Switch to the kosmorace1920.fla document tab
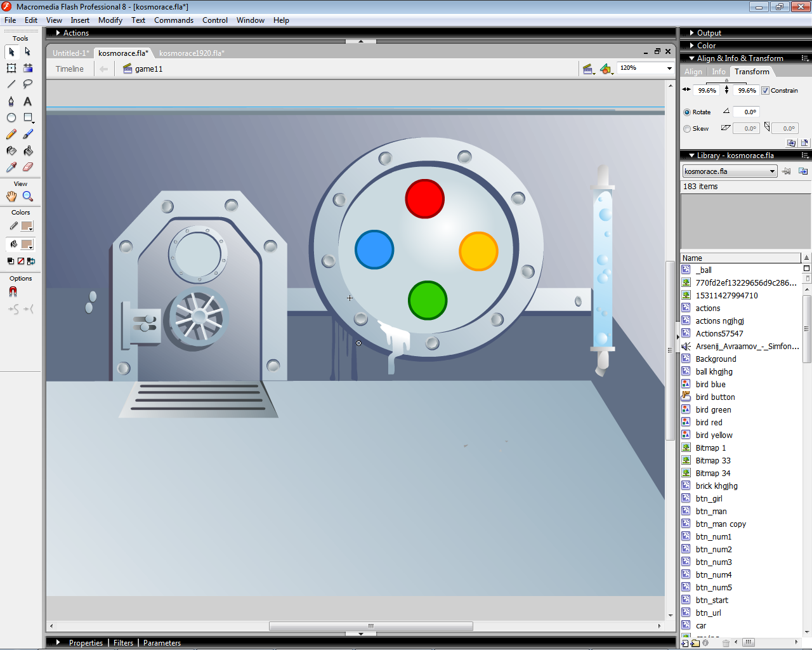812x650 pixels. 191,53
